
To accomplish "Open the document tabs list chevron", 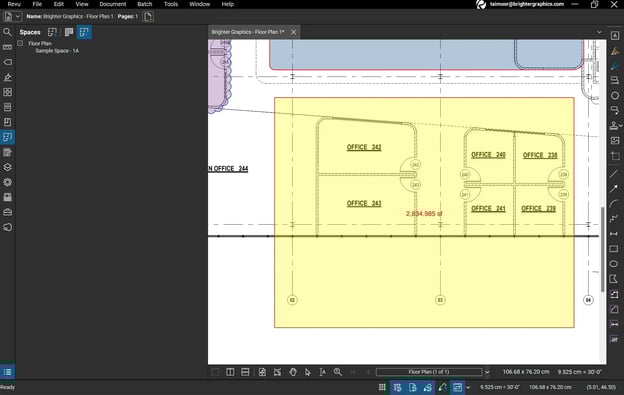I will coord(599,32).
